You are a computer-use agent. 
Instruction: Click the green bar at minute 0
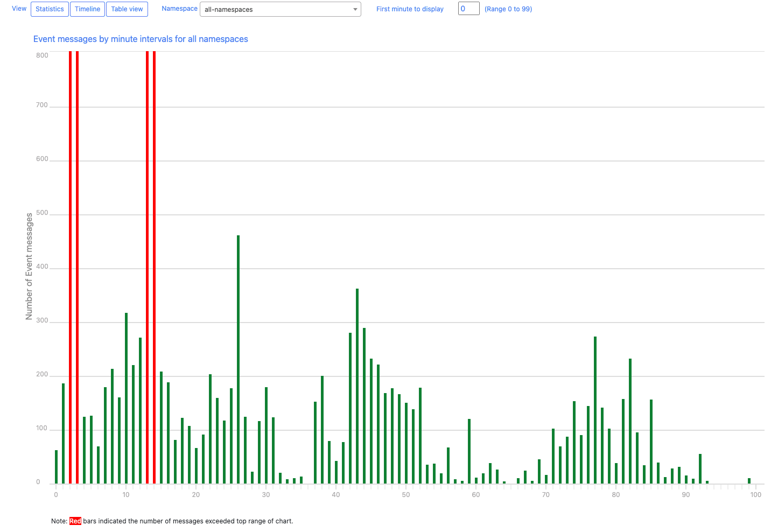tap(56, 467)
